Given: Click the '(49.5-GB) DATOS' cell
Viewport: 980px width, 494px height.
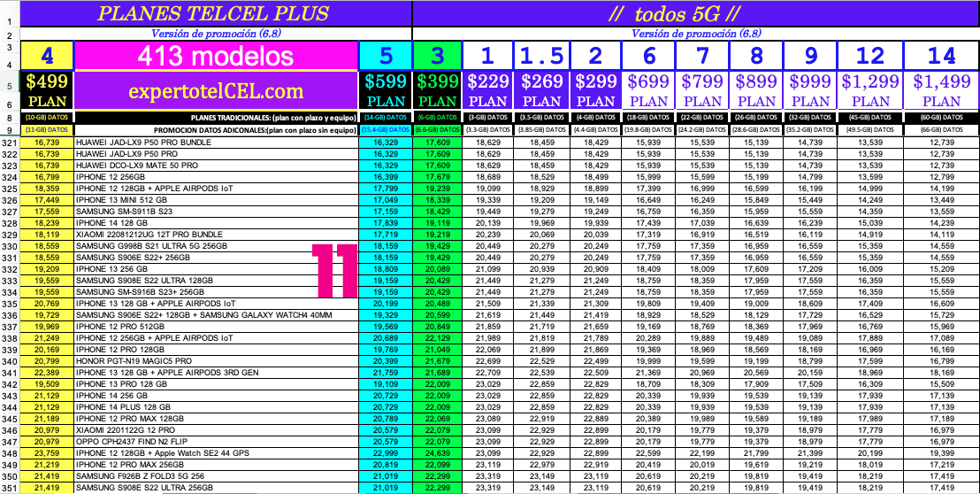Looking at the screenshot, I should click(870, 129).
